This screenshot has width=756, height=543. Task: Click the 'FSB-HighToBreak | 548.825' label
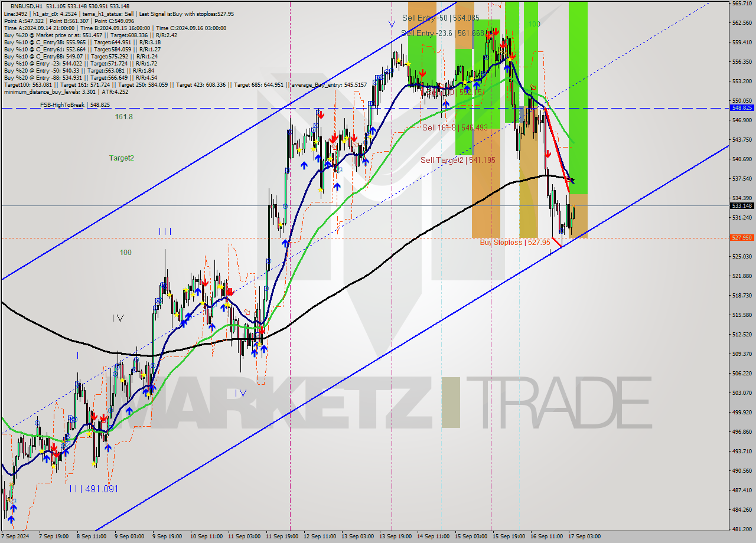[75, 104]
